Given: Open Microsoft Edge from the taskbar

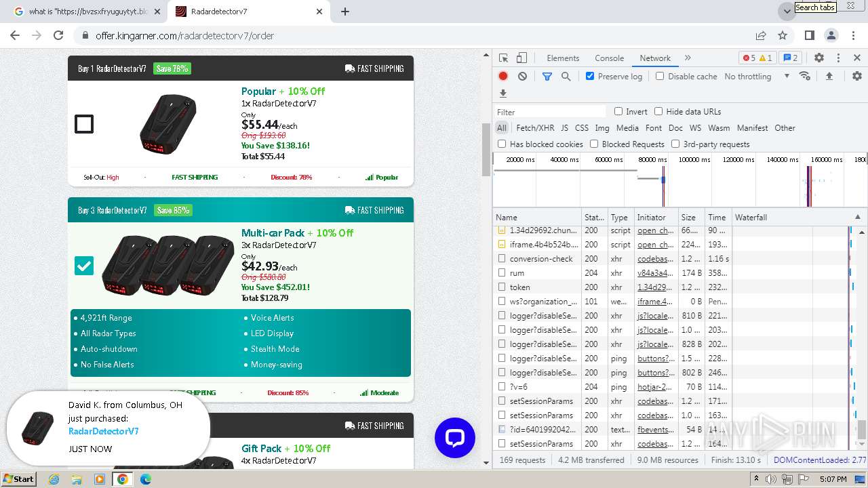Looking at the screenshot, I should (x=146, y=479).
